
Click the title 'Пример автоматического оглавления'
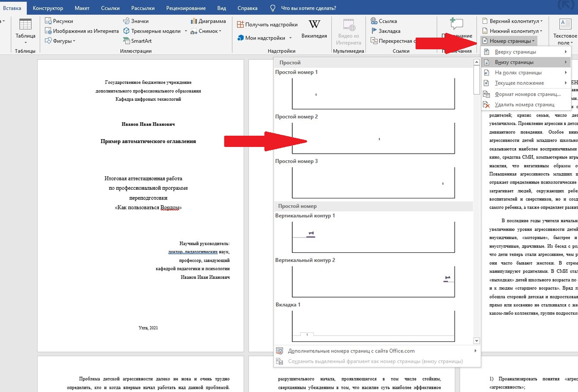pos(148,142)
